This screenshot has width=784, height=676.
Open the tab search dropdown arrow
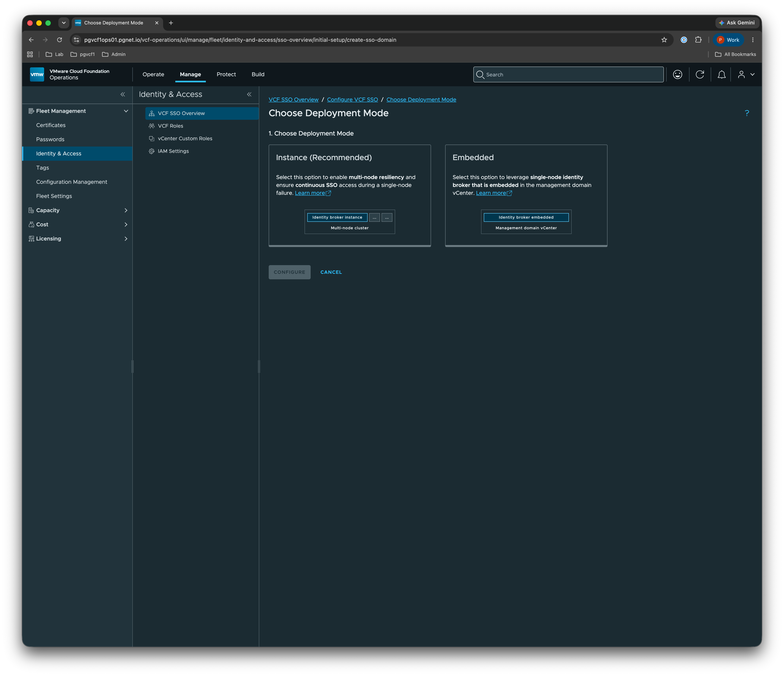64,23
